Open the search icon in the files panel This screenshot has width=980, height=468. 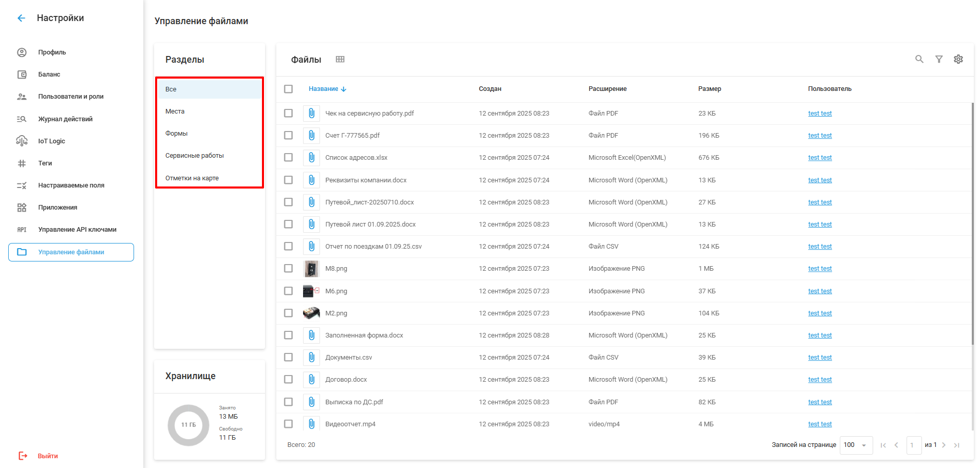[x=919, y=59]
